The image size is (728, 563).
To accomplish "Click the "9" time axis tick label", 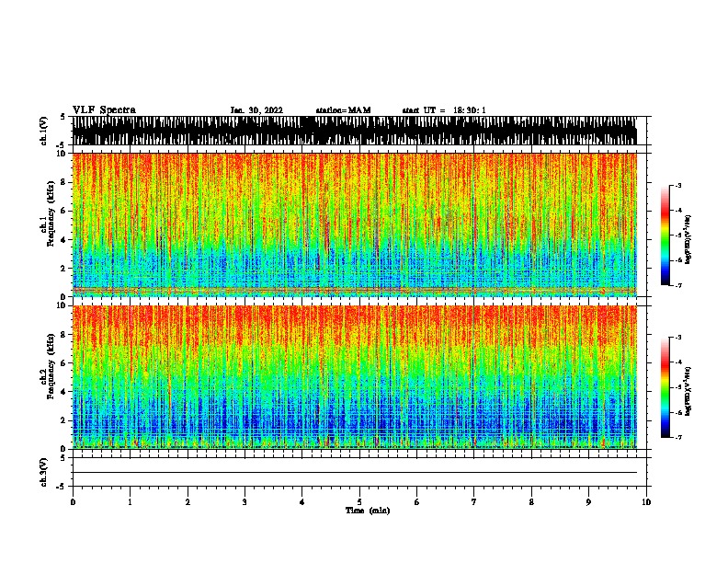I will coord(588,501).
